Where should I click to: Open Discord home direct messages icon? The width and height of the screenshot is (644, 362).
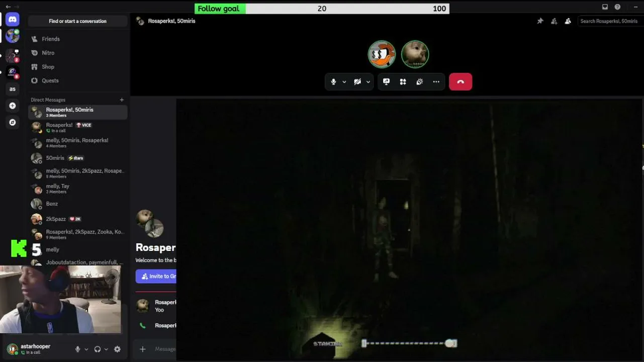tap(13, 20)
